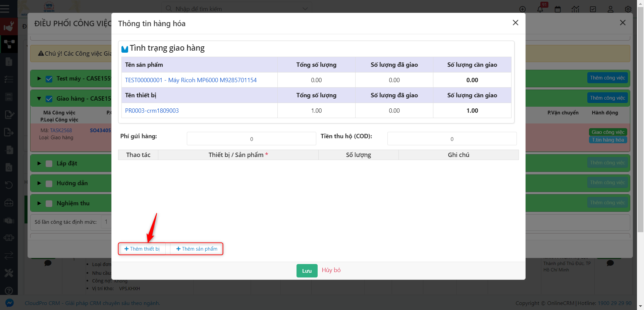Open the search box dropdown chevron
The width and height of the screenshot is (644, 310).
305,9
